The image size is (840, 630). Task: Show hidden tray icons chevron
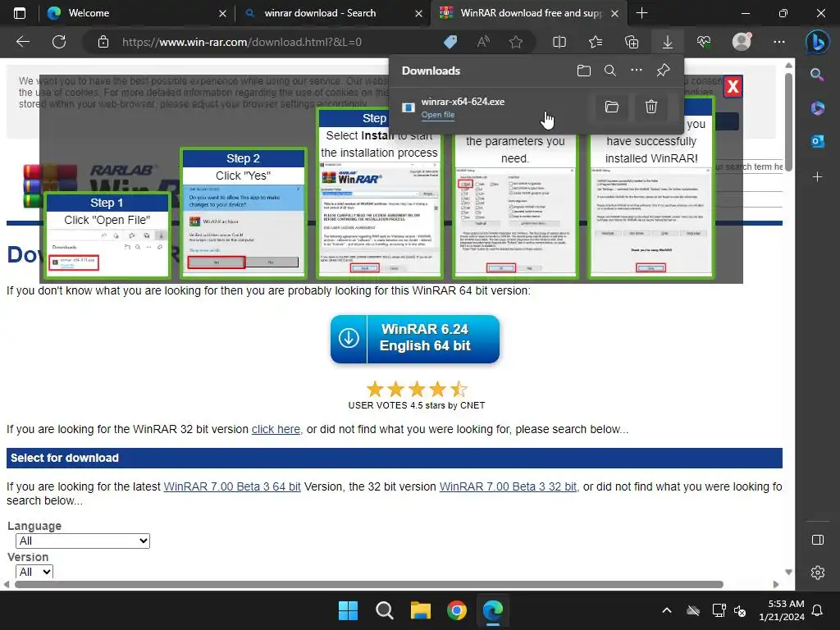(667, 610)
